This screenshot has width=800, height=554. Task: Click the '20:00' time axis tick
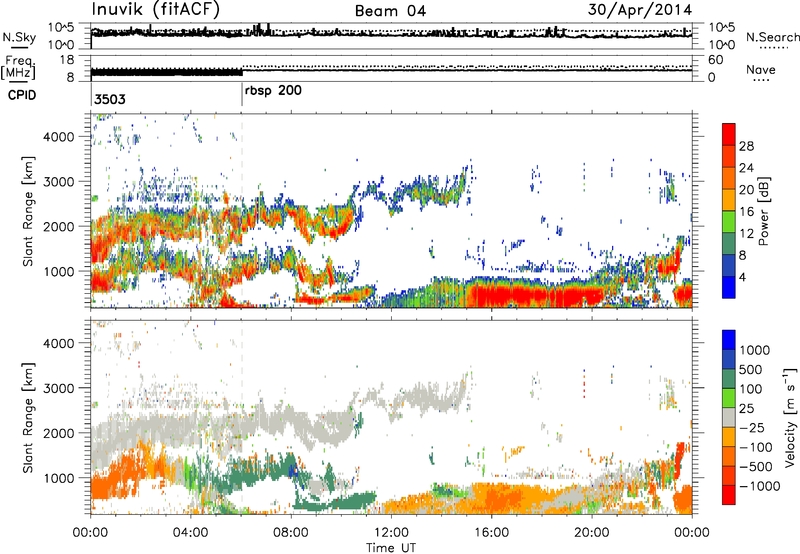coord(591,533)
